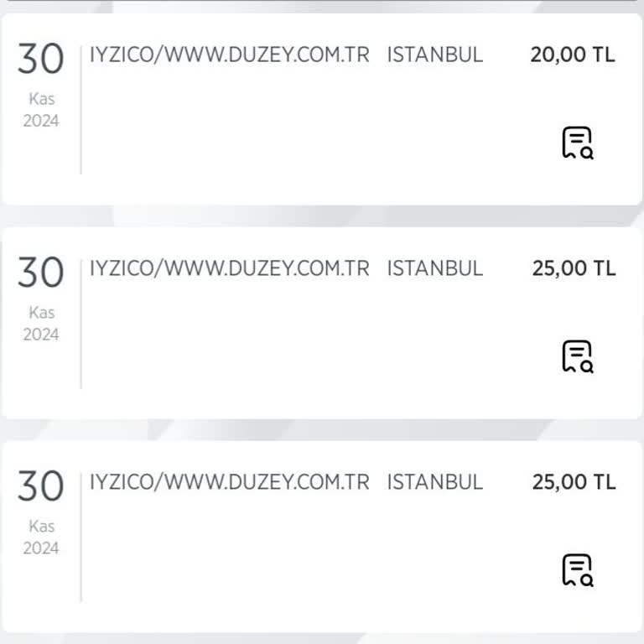Click the day number 30 on the top card
This screenshot has width=644, height=644.
[40, 60]
